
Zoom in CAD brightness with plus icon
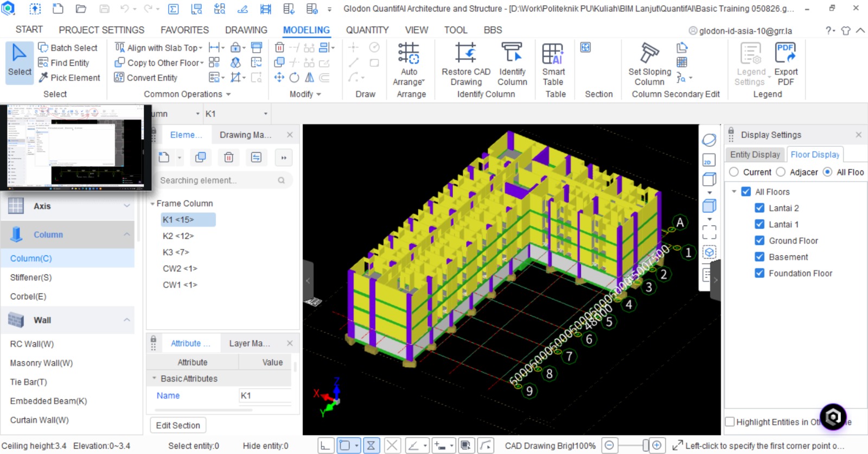coord(657,445)
